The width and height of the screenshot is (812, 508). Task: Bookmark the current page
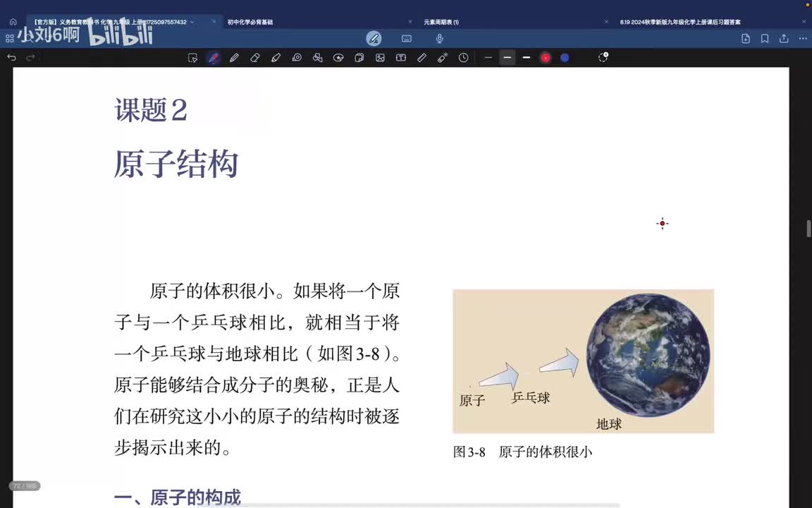tap(765, 38)
